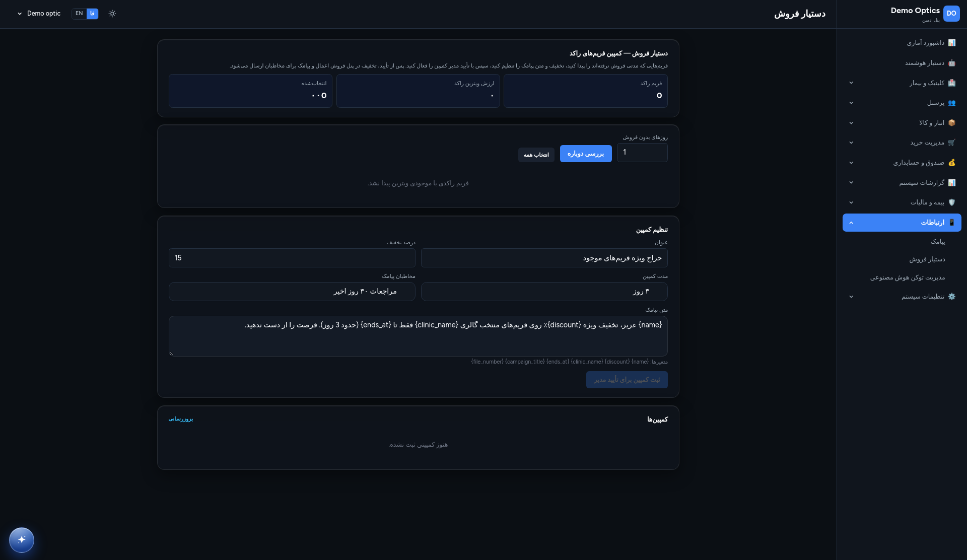
Task: Click the روزهای بدون فروش input
Action: click(642, 153)
